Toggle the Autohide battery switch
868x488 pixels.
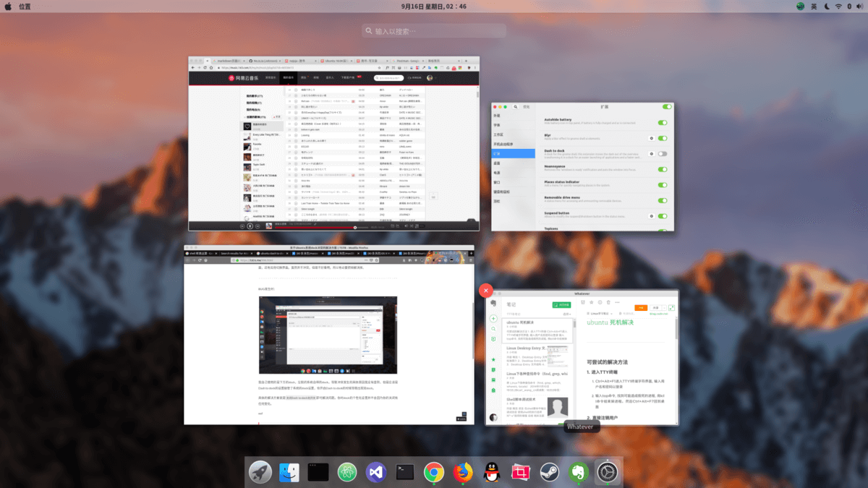662,122
